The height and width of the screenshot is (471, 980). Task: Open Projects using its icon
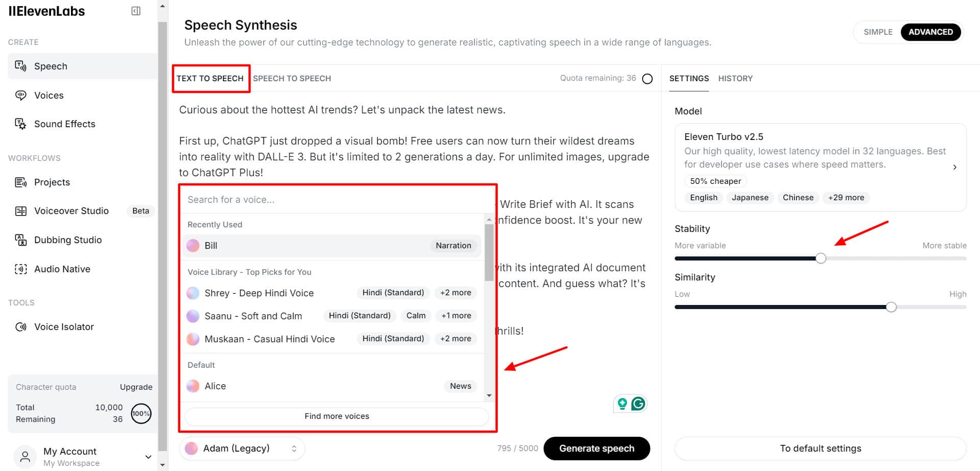(20, 182)
